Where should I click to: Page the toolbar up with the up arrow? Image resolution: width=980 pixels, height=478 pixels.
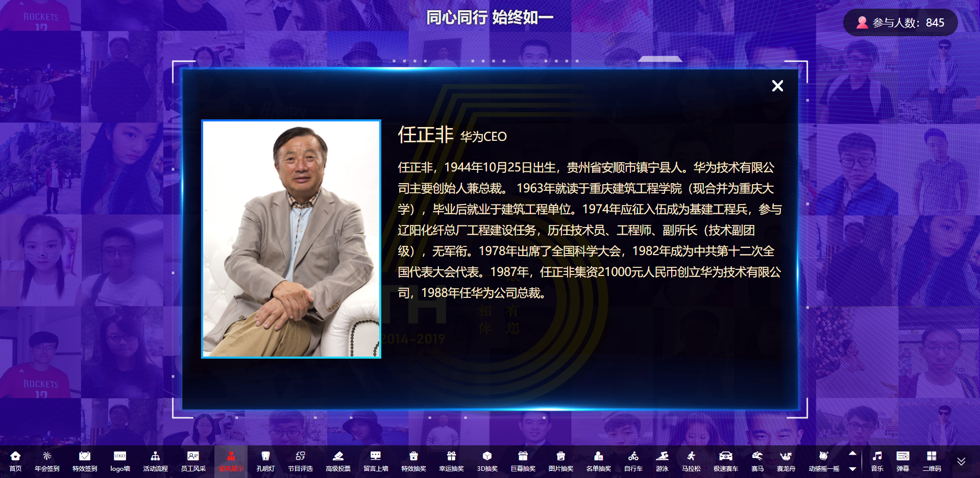click(852, 453)
